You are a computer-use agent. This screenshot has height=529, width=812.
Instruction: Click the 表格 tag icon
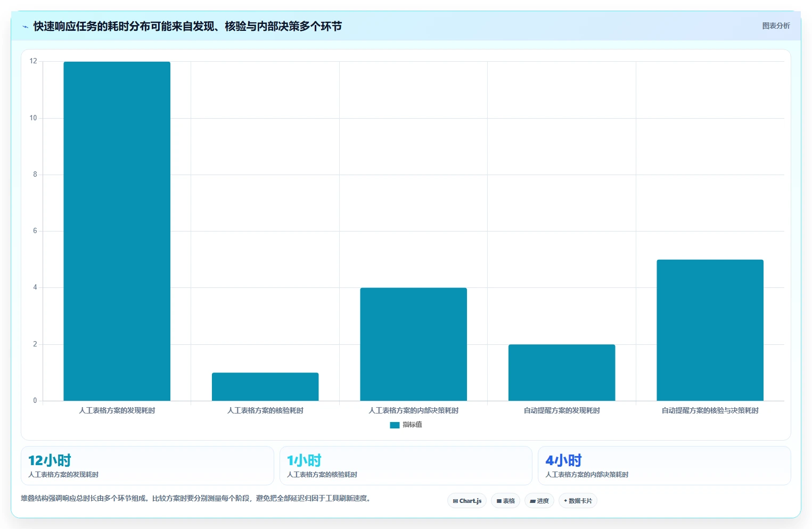[499, 501]
